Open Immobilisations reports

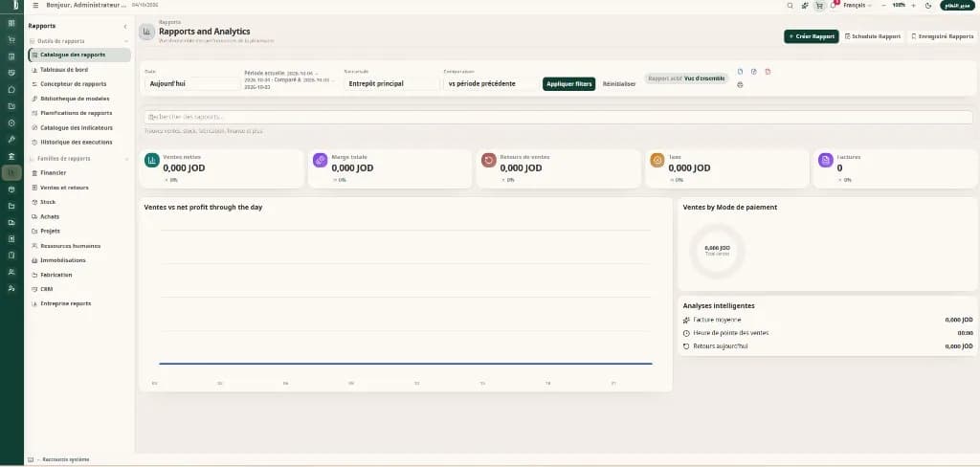click(79, 260)
